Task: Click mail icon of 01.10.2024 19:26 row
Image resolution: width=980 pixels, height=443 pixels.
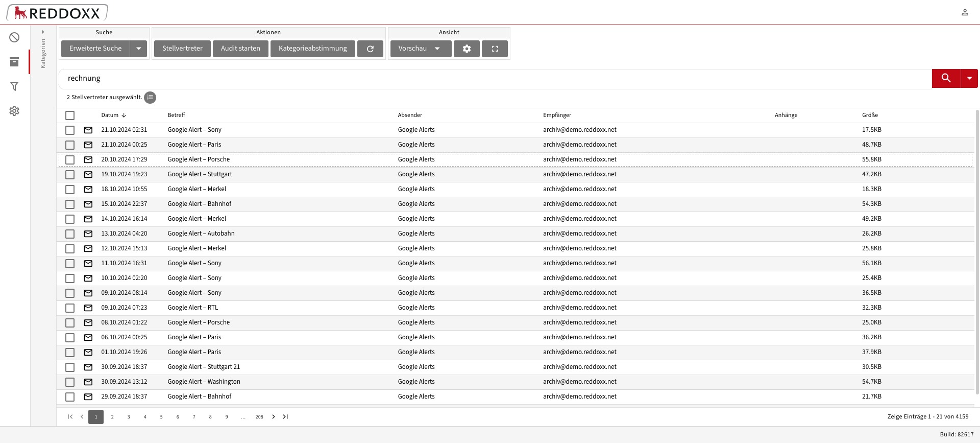Action: click(88, 353)
